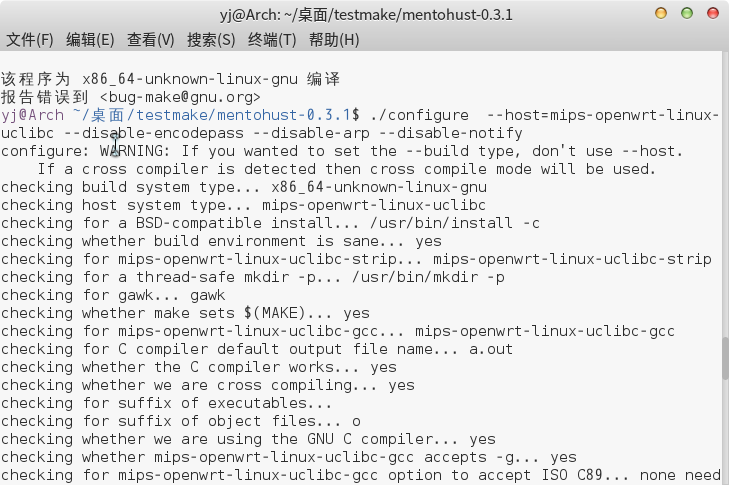This screenshot has width=729, height=485.
Task: Open the 搜索(S) menu
Action: [211, 40]
